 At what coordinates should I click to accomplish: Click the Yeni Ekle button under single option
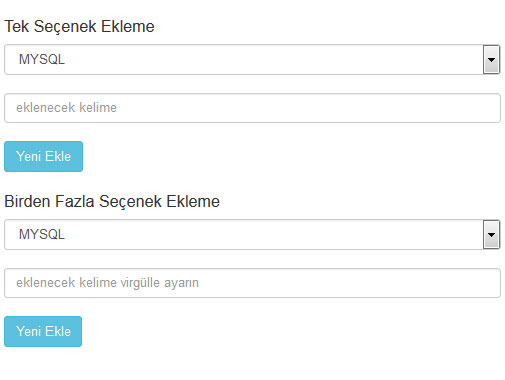click(x=43, y=156)
